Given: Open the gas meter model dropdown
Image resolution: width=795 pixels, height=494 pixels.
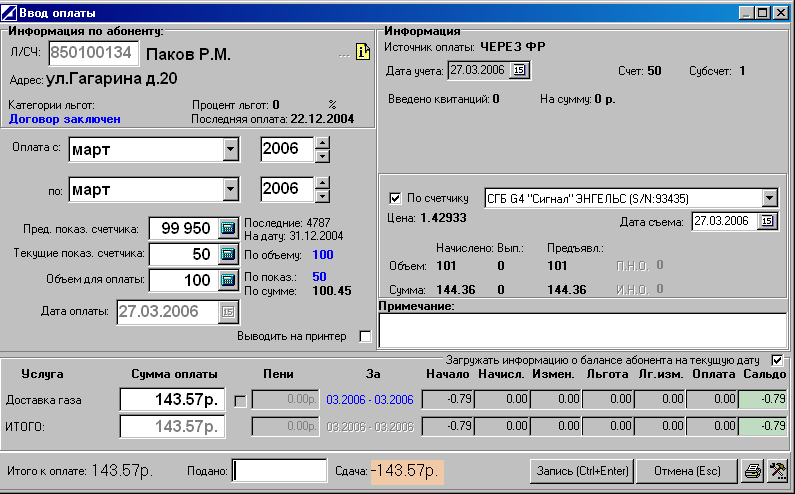Looking at the screenshot, I should pyautogui.click(x=768, y=197).
